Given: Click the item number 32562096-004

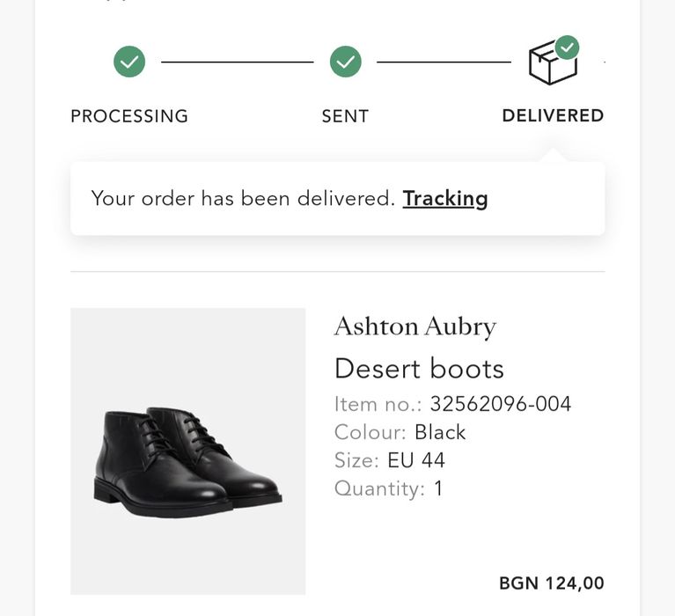Looking at the screenshot, I should [x=500, y=404].
